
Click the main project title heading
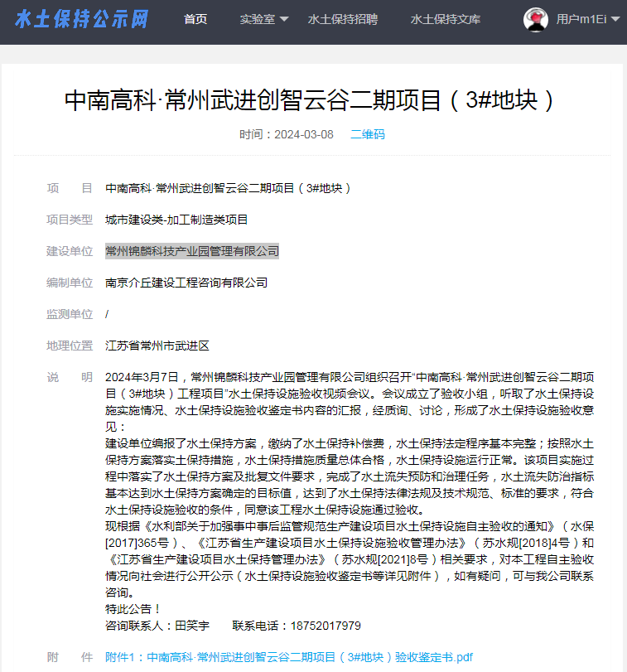click(309, 100)
